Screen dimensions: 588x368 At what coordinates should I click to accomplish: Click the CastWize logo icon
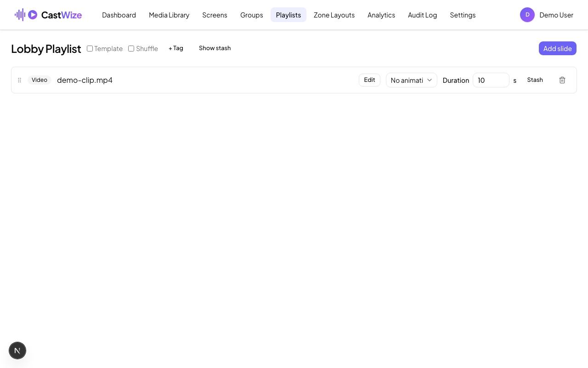[x=26, y=15]
